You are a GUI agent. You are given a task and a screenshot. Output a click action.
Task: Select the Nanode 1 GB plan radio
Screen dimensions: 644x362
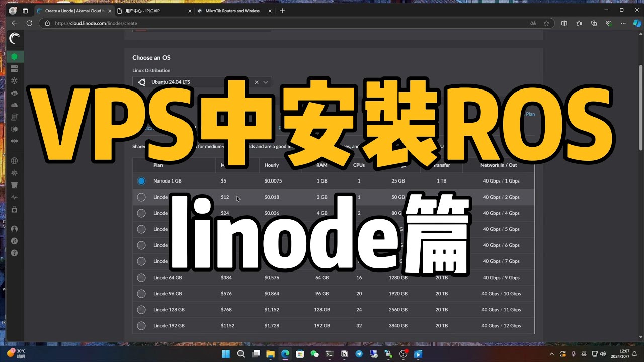tap(141, 181)
